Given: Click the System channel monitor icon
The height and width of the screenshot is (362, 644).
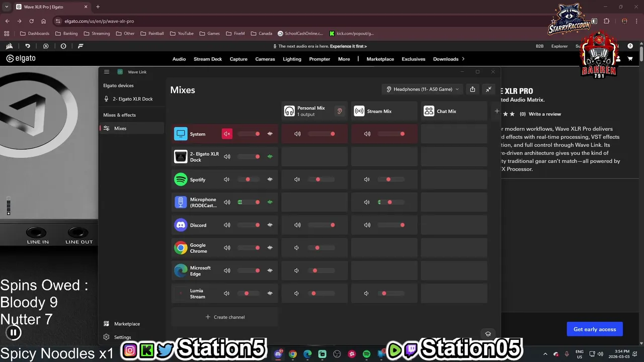Looking at the screenshot, I should coord(181,134).
